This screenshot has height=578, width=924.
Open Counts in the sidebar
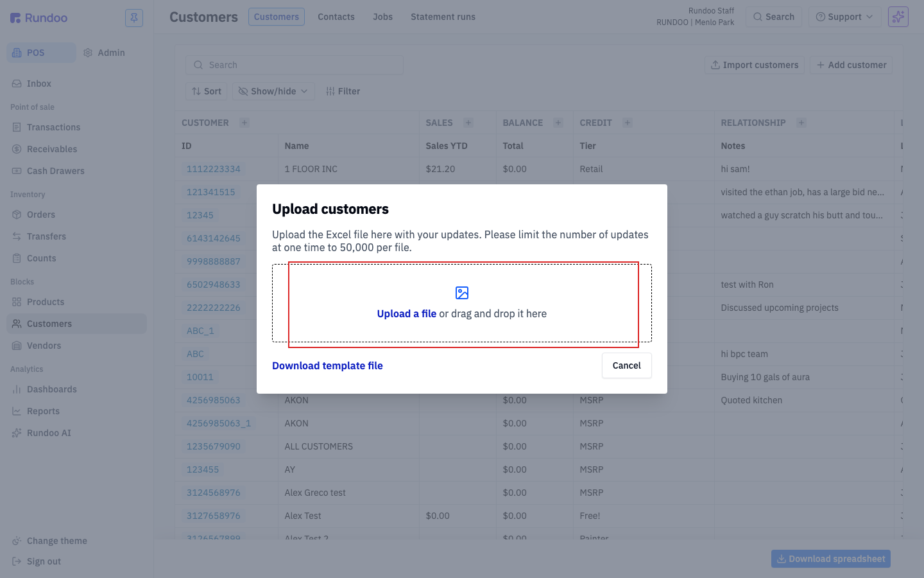(x=77, y=258)
